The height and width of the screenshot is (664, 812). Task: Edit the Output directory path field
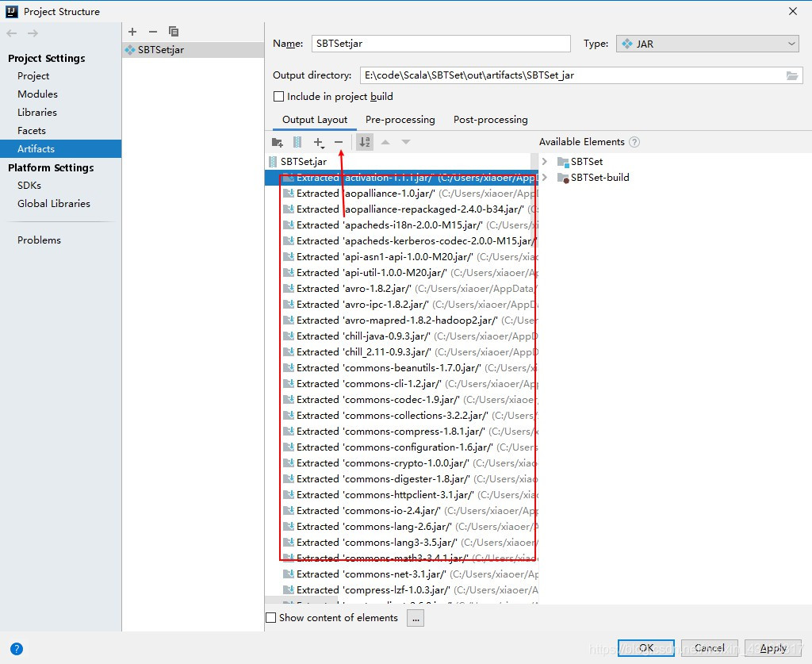(x=573, y=75)
